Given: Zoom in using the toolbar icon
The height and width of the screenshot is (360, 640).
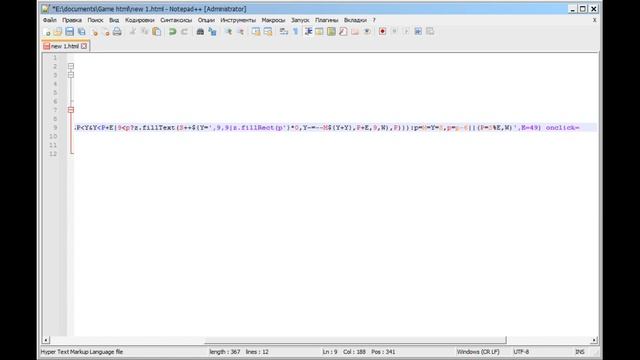Looking at the screenshot, I should (228, 31).
